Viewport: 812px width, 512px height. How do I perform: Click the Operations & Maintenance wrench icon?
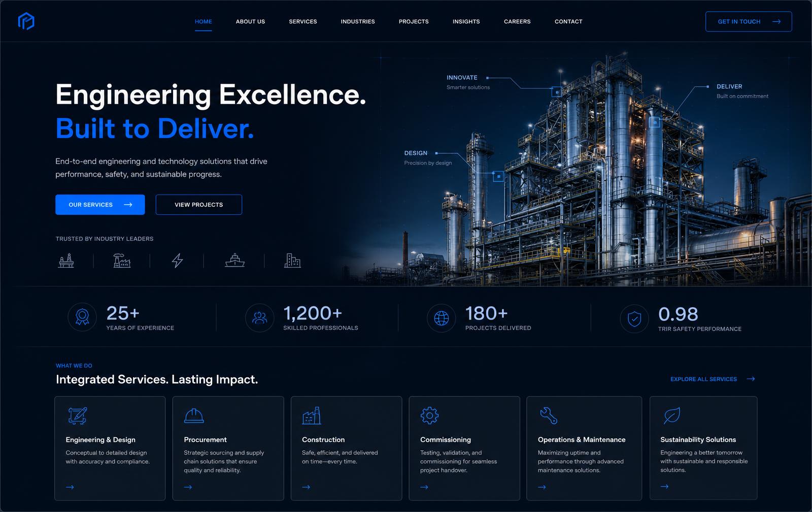(548, 415)
